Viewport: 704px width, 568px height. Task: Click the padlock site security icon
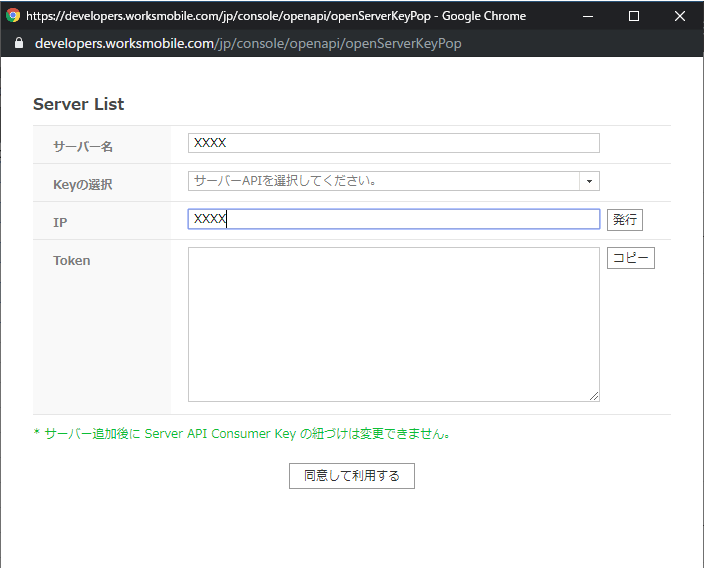[17, 44]
